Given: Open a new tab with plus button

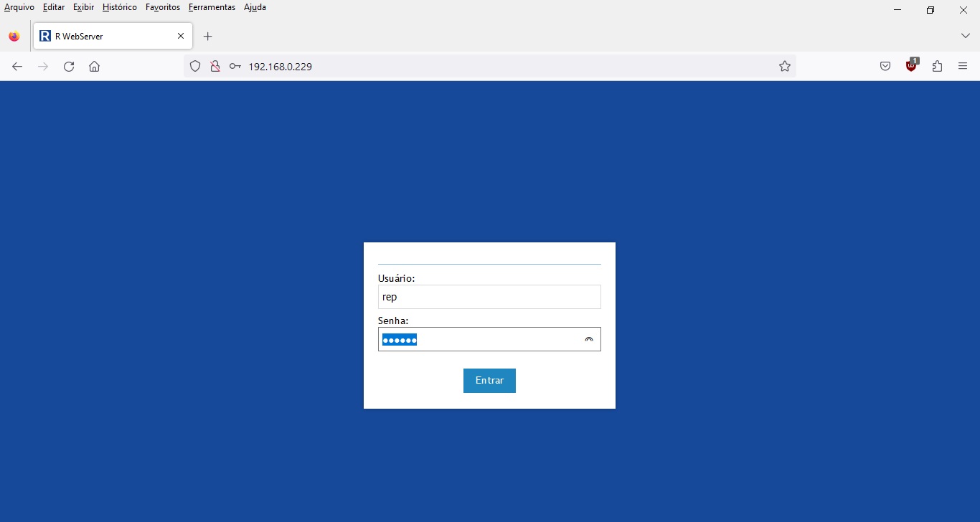Looking at the screenshot, I should tap(208, 36).
